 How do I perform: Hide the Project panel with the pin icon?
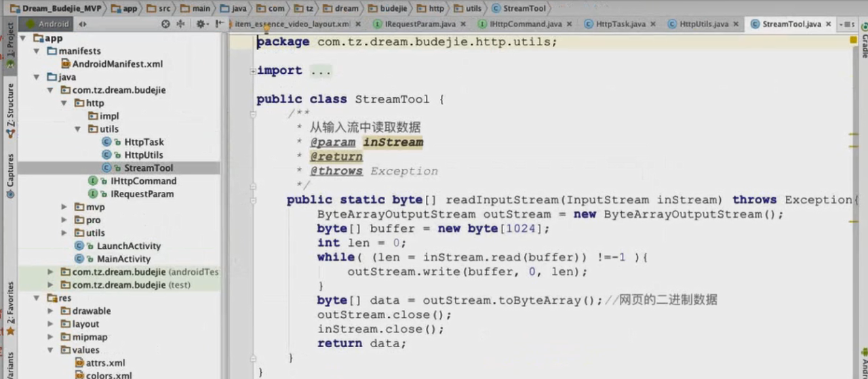click(x=218, y=24)
